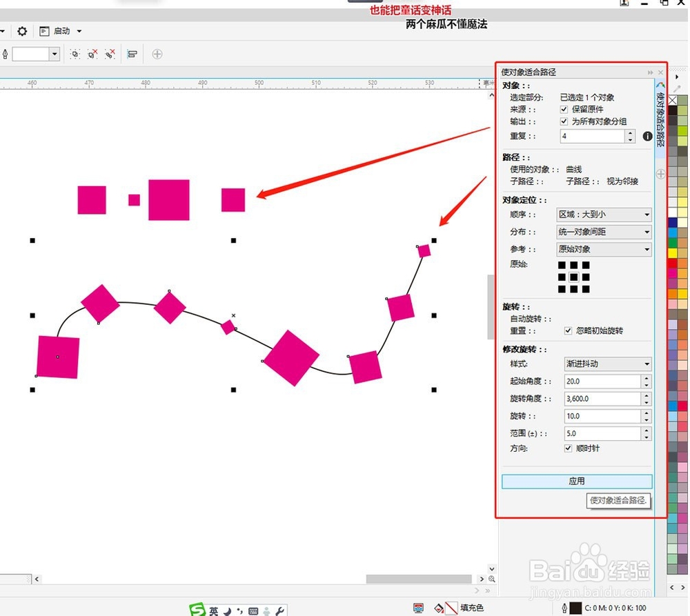Image resolution: width=690 pixels, height=616 pixels.
Task: Click the fill bucket icon in status bar
Action: coord(439,608)
